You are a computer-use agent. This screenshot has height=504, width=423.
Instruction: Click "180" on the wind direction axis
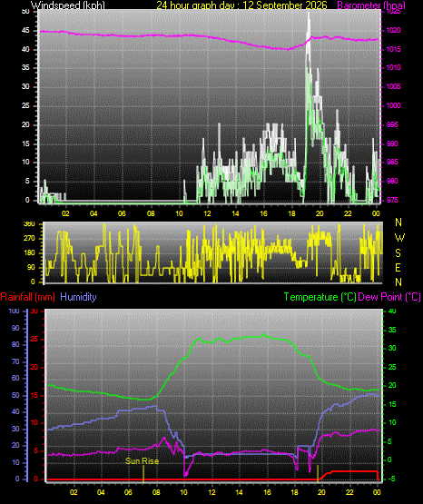click(x=30, y=253)
